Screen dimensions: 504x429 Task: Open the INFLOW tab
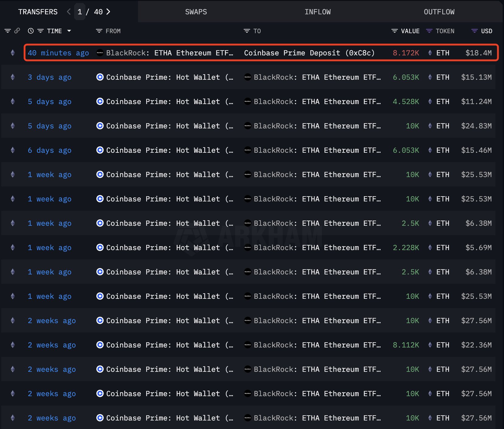(x=318, y=12)
